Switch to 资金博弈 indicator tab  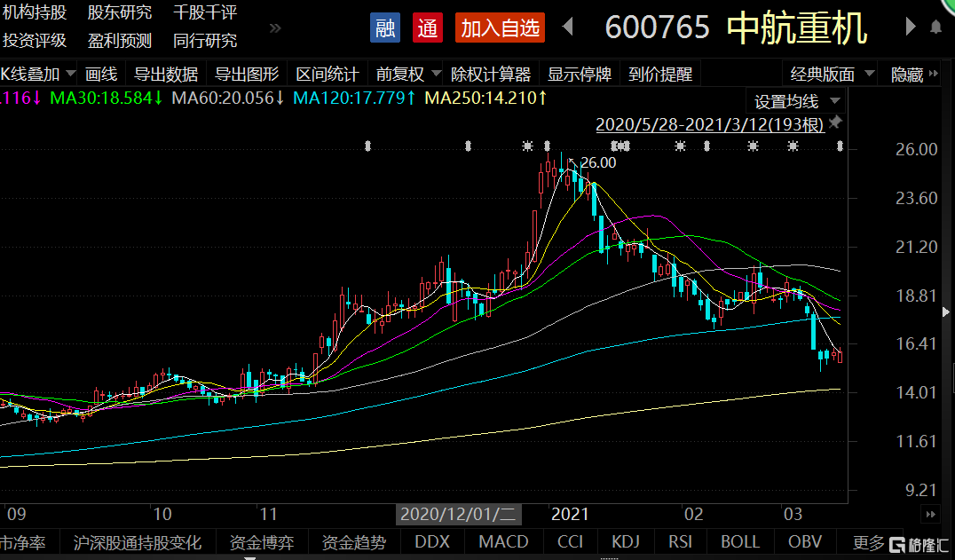pos(261,542)
